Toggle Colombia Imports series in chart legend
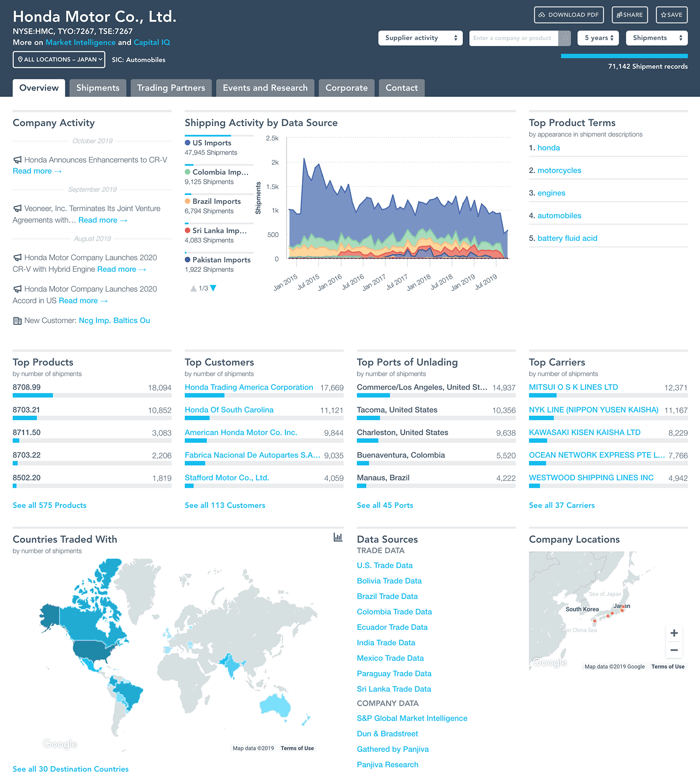 217,172
